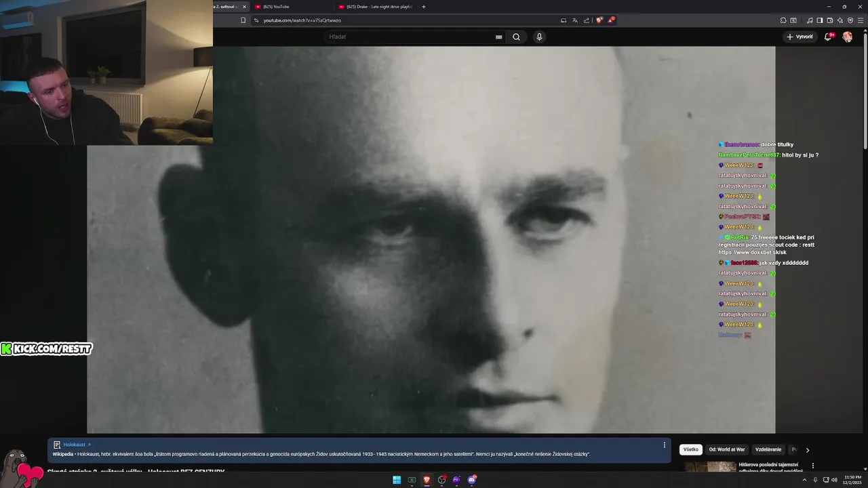Select the 'Všetko' filter chip

pos(691,449)
